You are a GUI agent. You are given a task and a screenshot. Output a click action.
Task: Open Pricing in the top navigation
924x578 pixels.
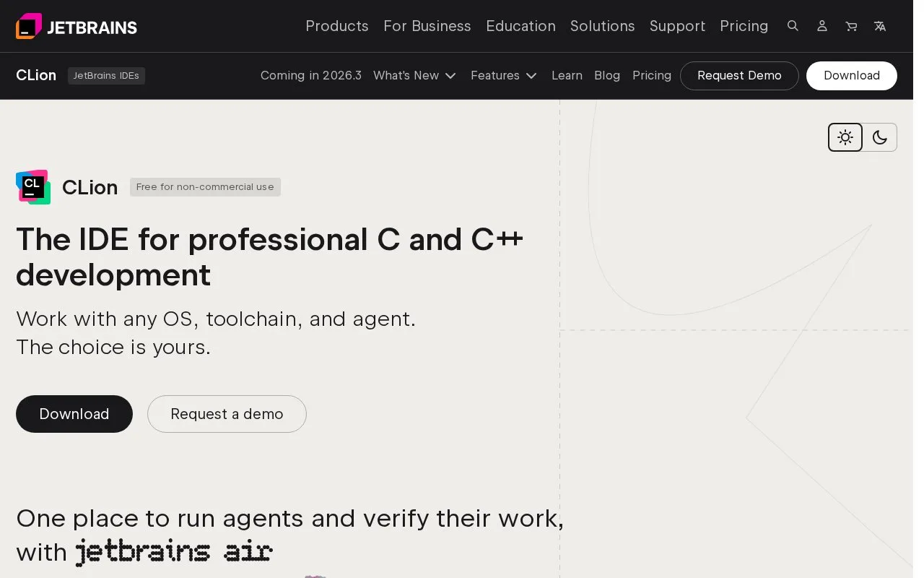point(744,26)
